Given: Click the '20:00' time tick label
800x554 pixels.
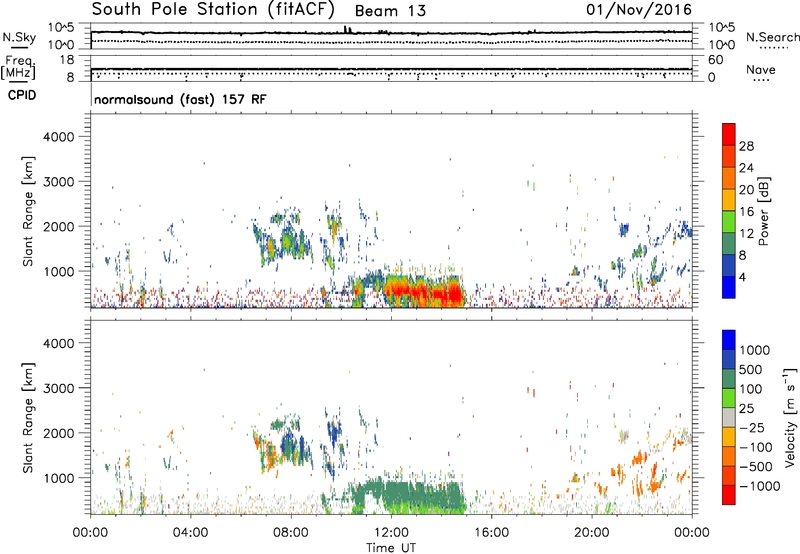Looking at the screenshot, I should (x=591, y=533).
